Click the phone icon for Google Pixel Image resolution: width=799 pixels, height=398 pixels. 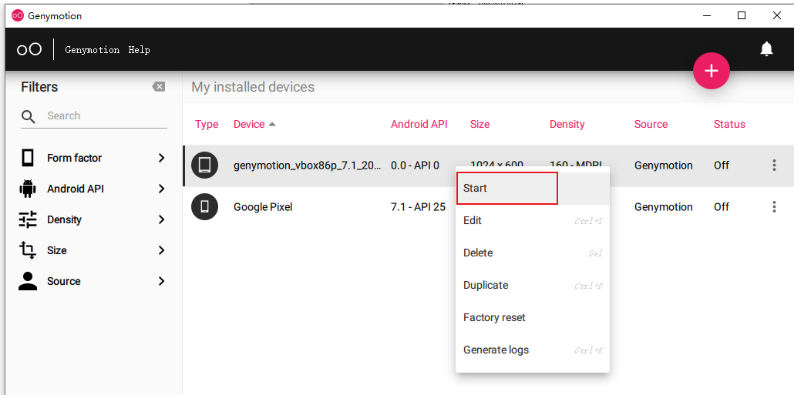(x=205, y=206)
